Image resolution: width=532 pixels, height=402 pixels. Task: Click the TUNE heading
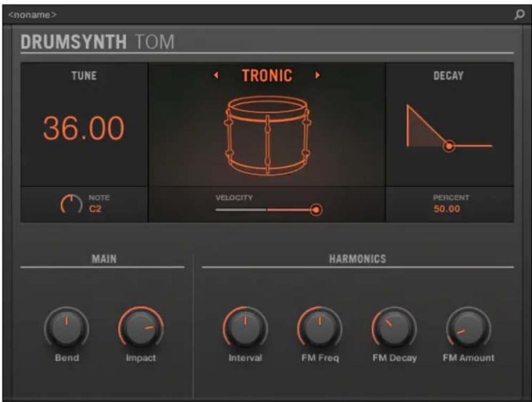pyautogui.click(x=84, y=76)
